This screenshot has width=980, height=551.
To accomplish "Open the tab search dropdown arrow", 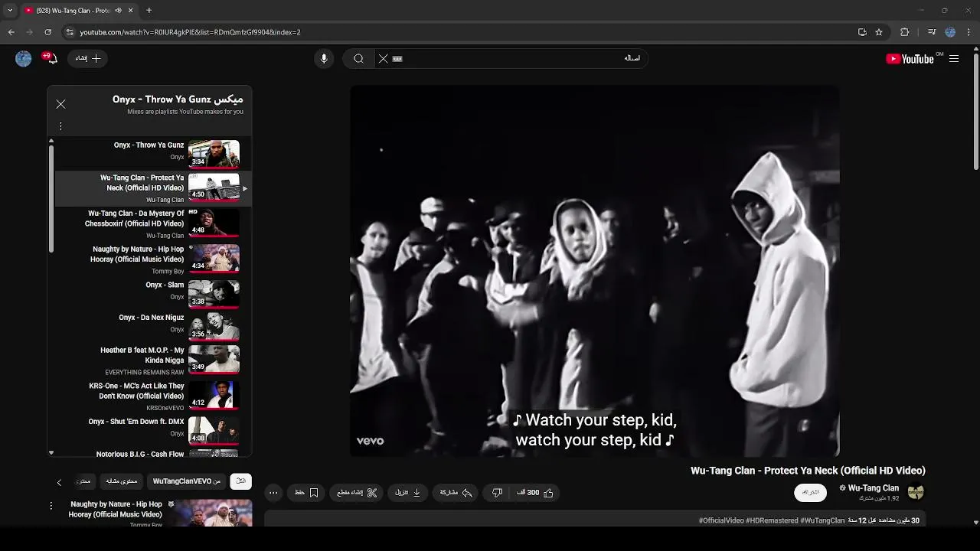I will [10, 11].
